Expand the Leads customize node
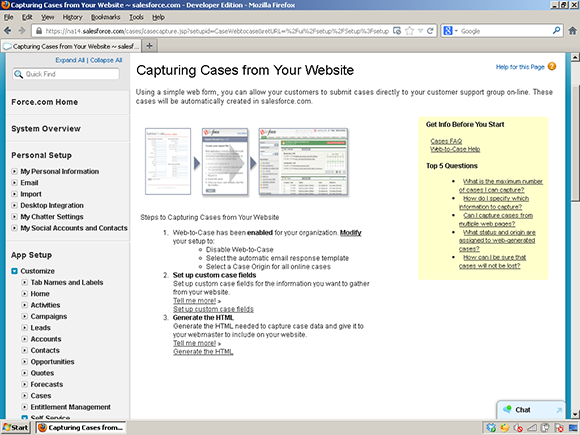Screen dimensions: 580x435 coord(24,328)
